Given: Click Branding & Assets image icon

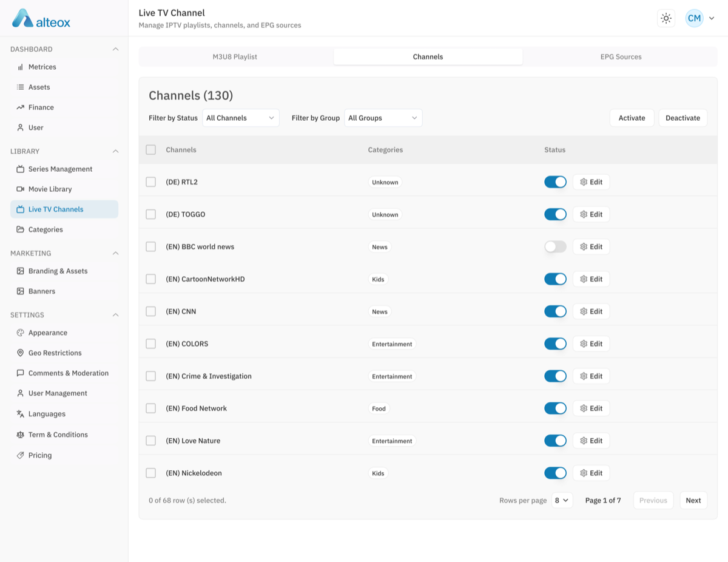Looking at the screenshot, I should (20, 271).
